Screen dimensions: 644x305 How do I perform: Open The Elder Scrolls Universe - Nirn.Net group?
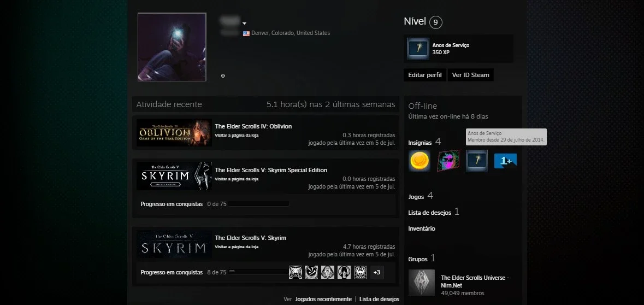point(475,281)
